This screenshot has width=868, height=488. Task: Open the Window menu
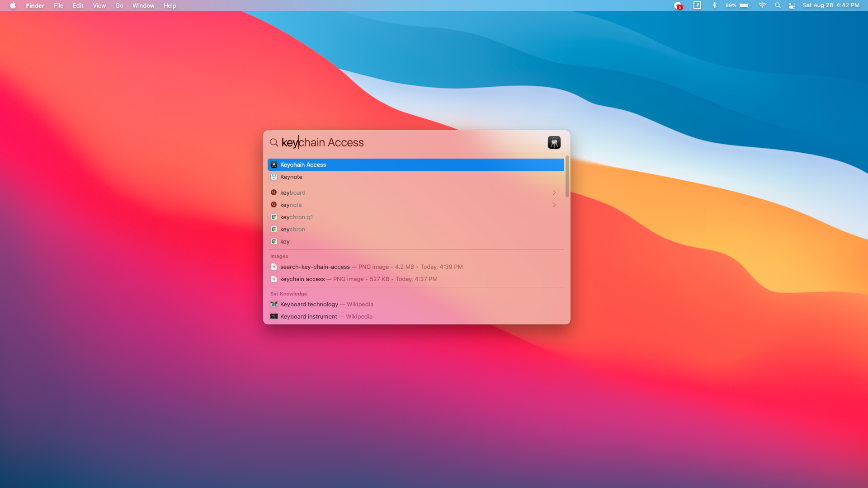143,5
